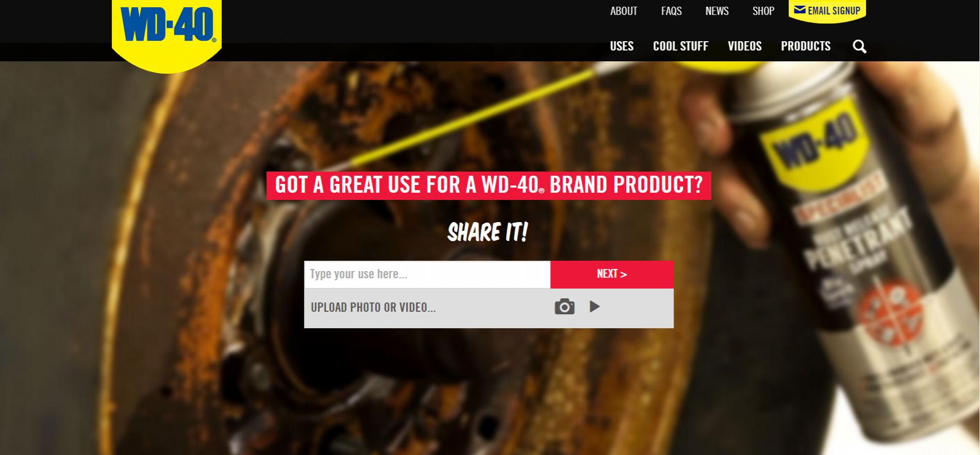980x455 pixels.
Task: Click the envelope icon in Email Signup
Action: pyautogui.click(x=799, y=10)
